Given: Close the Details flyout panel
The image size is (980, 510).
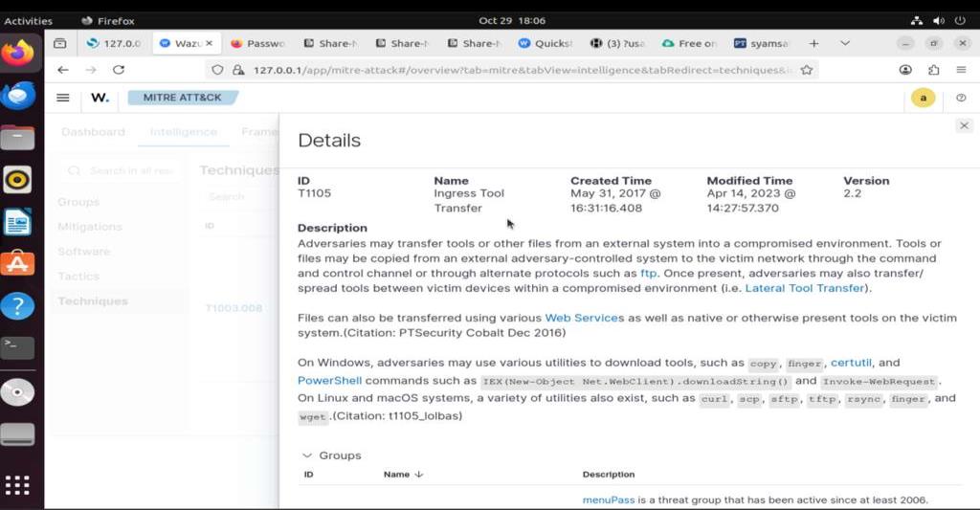Looking at the screenshot, I should click(964, 126).
